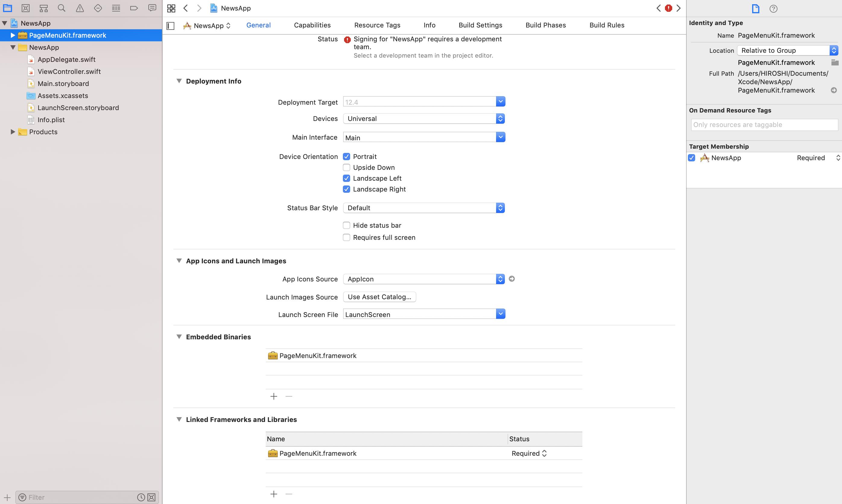Open the Test navigator diamond icon
The image size is (842, 504).
coord(98,8)
